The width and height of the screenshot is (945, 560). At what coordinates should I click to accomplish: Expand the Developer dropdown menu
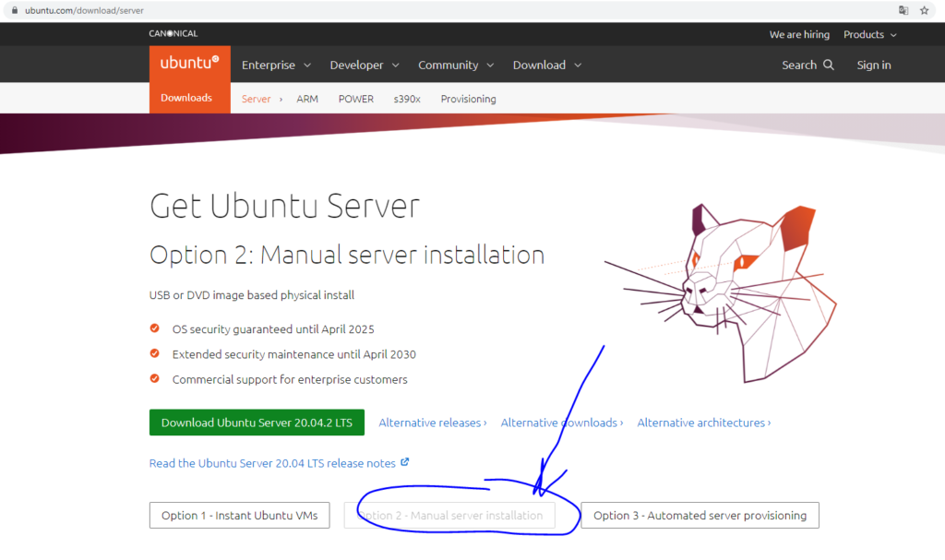(364, 66)
